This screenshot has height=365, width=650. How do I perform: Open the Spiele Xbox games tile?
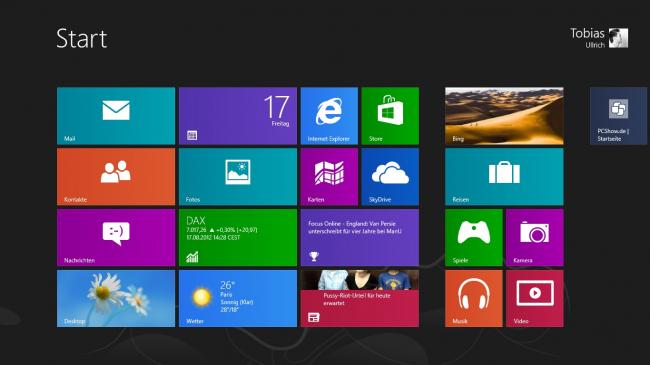pyautogui.click(x=473, y=238)
